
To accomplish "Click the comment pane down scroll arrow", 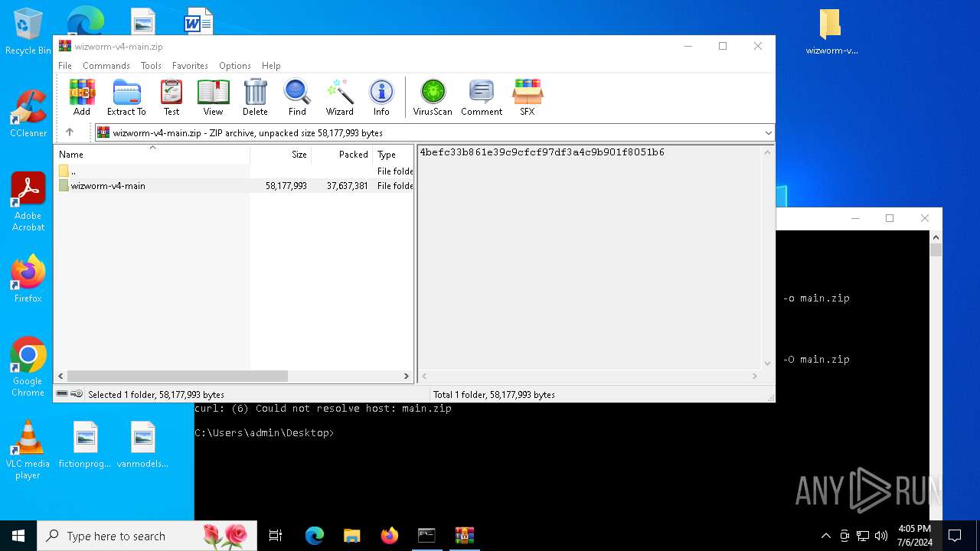I will tap(767, 364).
